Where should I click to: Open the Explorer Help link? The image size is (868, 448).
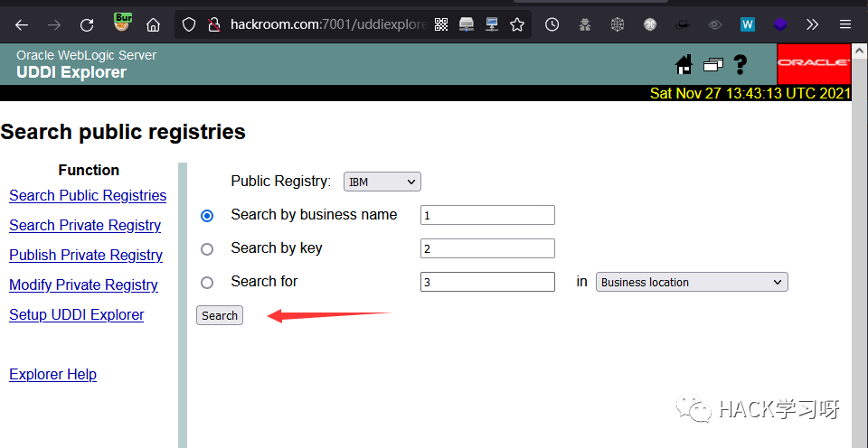53,375
